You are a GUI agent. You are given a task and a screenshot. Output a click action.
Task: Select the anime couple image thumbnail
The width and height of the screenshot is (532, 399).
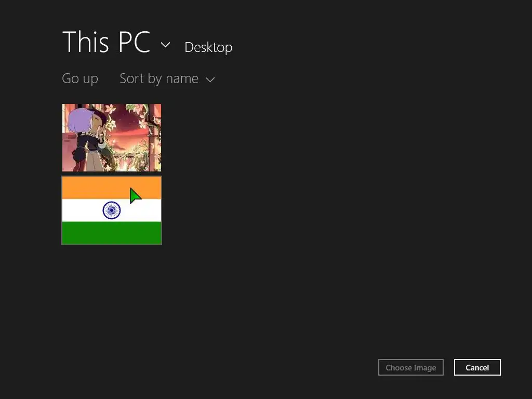112,137
